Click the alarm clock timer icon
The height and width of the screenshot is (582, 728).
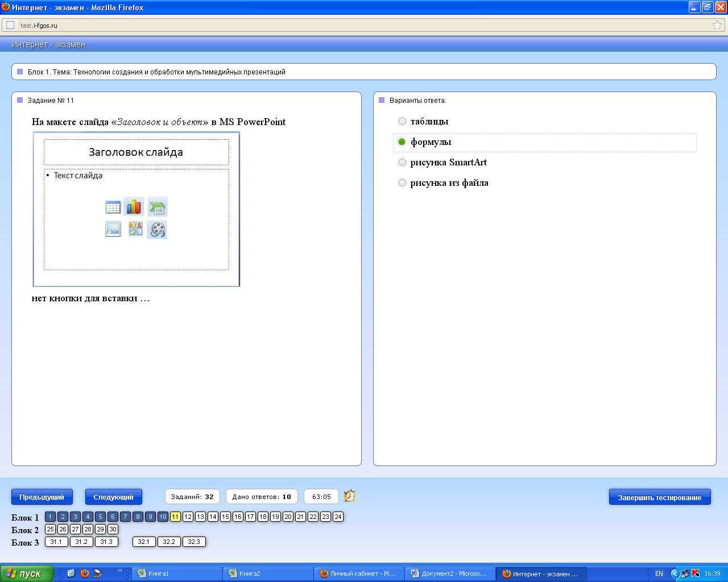(350, 496)
